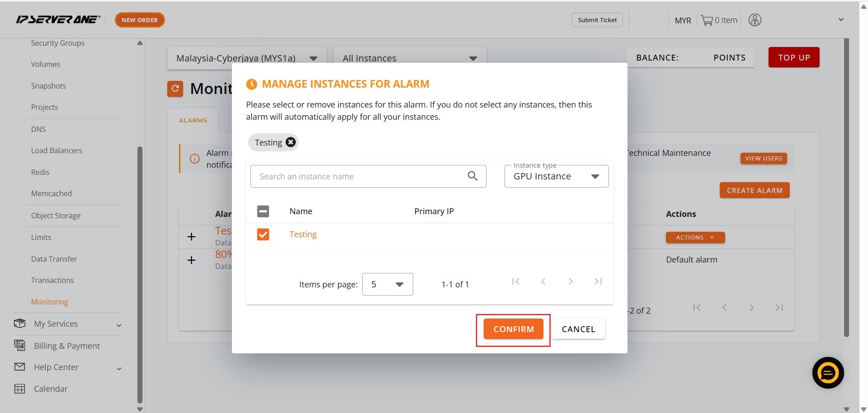Change the items per page dropdown
The width and height of the screenshot is (868, 413).
click(x=387, y=284)
